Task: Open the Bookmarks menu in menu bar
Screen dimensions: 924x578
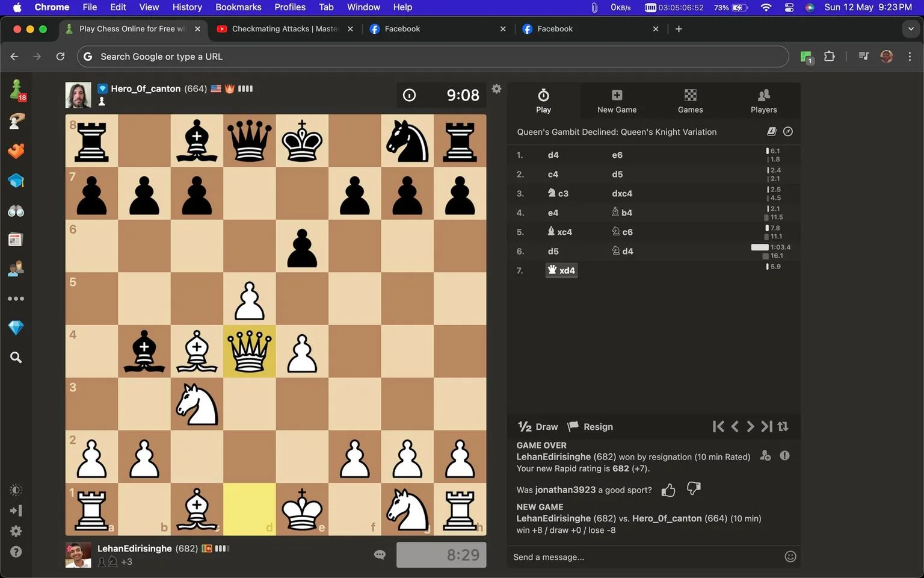Action: tap(238, 7)
